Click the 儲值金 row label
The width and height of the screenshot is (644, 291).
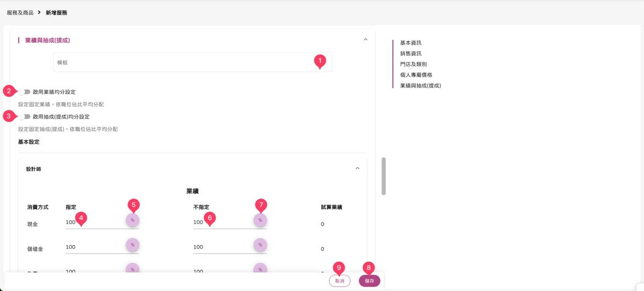click(35, 249)
